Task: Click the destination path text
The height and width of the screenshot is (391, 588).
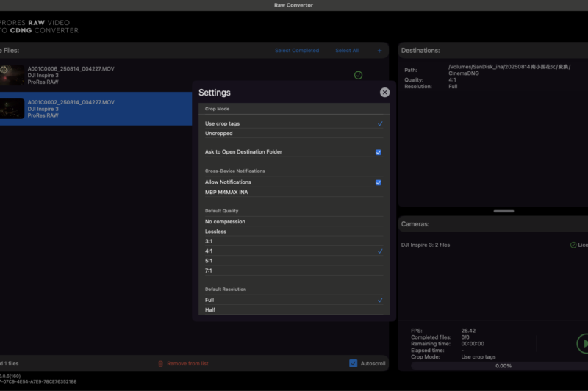Action: coord(509,70)
